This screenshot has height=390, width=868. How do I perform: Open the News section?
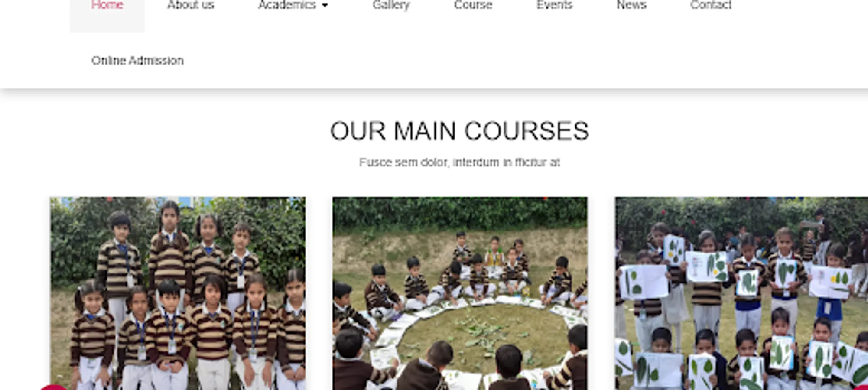tap(631, 5)
